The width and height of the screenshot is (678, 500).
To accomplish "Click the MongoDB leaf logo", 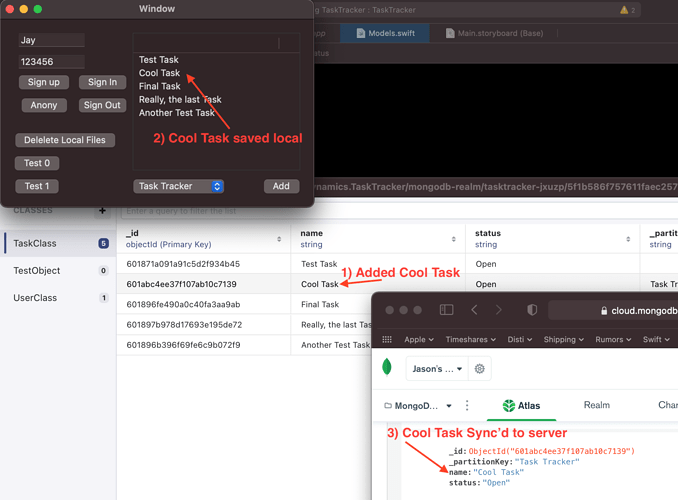I will click(387, 367).
